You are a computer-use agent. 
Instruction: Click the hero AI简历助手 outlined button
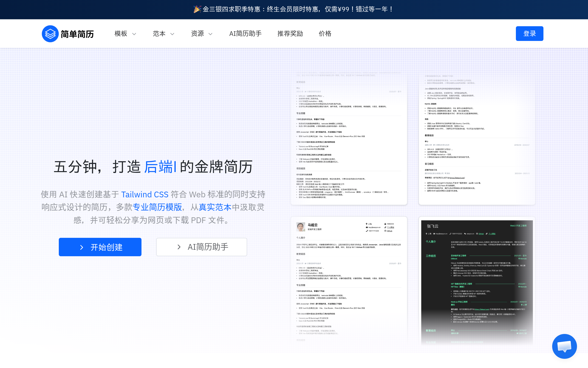[x=202, y=247]
